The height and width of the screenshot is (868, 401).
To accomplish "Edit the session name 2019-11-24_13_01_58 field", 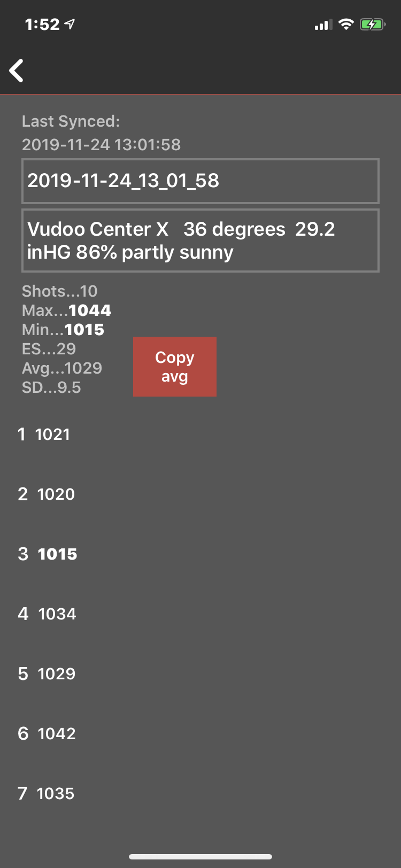I will coord(200,181).
